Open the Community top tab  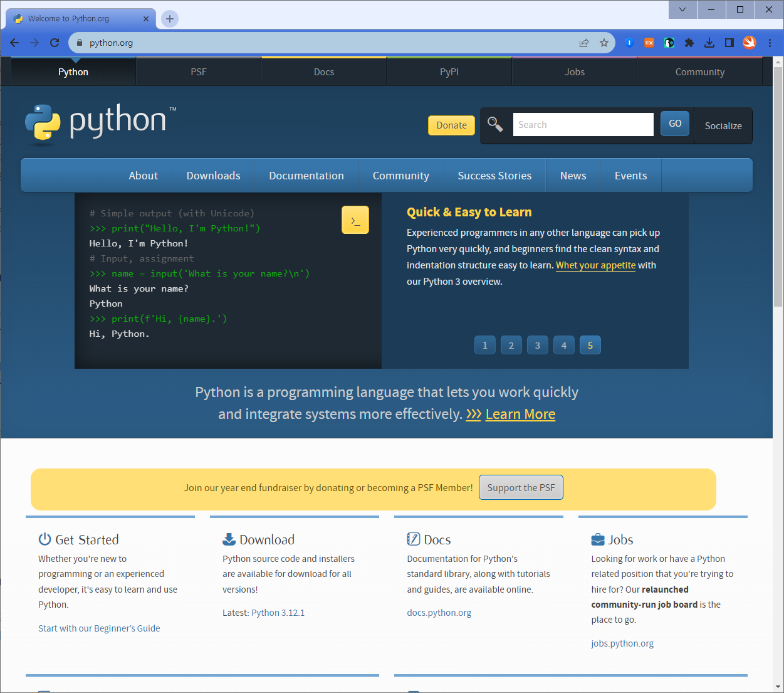click(x=700, y=71)
